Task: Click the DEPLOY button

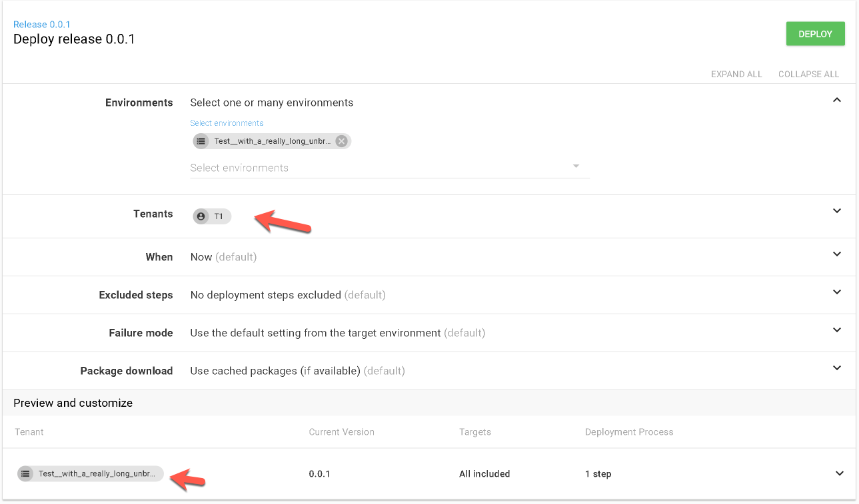Action: coord(815,33)
